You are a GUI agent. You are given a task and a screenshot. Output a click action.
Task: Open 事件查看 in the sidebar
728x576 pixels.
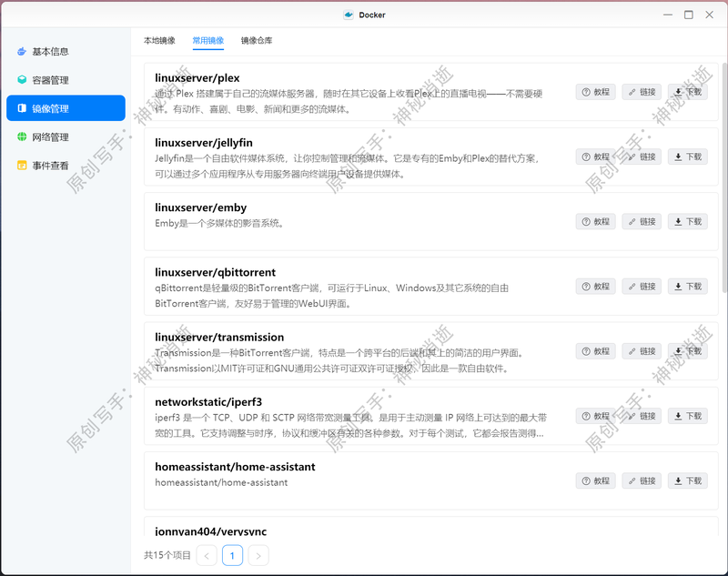point(66,166)
